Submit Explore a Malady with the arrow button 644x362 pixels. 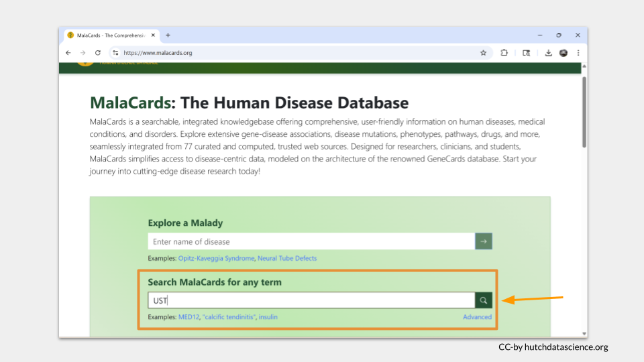[x=484, y=241]
